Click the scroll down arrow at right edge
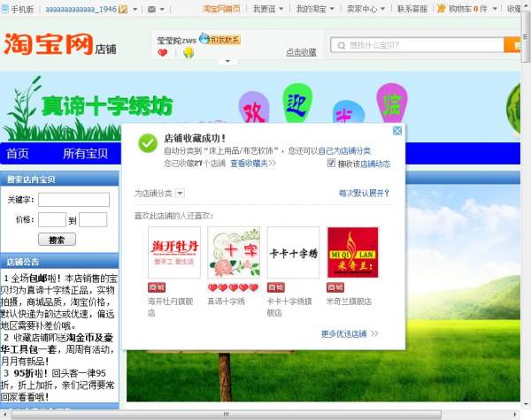This screenshot has width=531, height=420. pyautogui.click(x=526, y=404)
